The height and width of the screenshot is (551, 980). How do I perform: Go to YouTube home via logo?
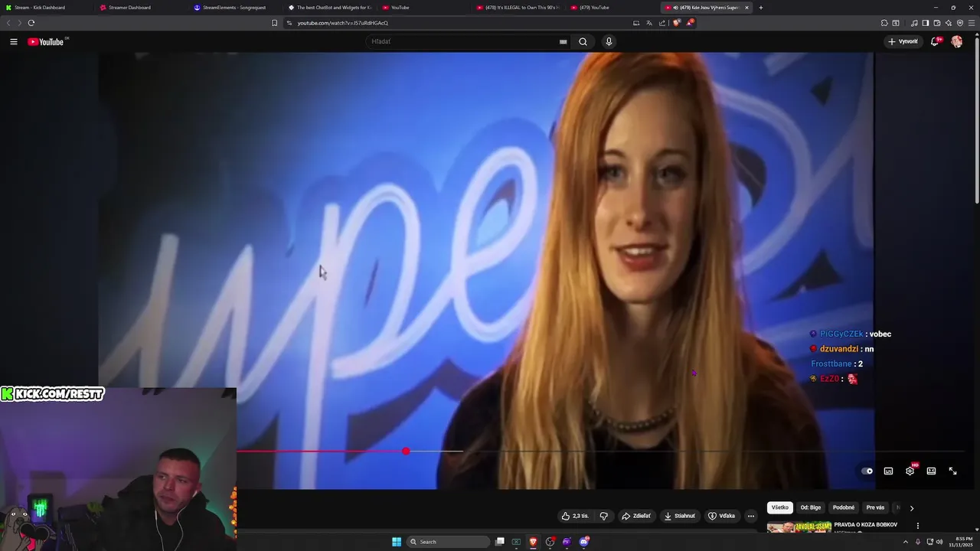point(46,41)
